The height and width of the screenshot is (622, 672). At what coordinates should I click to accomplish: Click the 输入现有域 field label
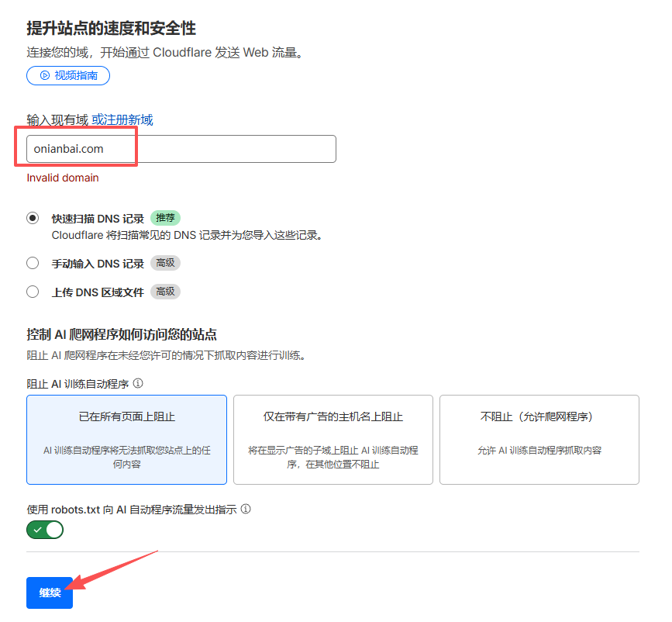point(57,119)
